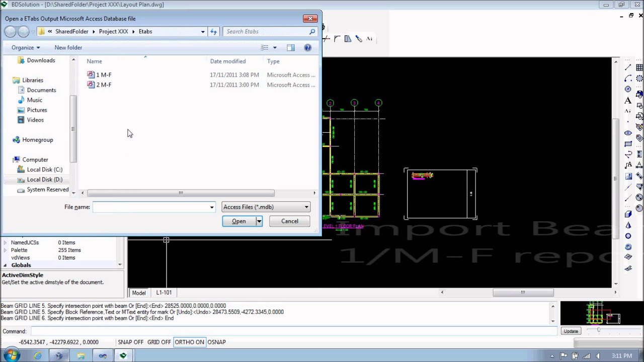Screen dimensions: 644x362
Task: Expand the Palette property row
Action: pyautogui.click(x=5, y=250)
